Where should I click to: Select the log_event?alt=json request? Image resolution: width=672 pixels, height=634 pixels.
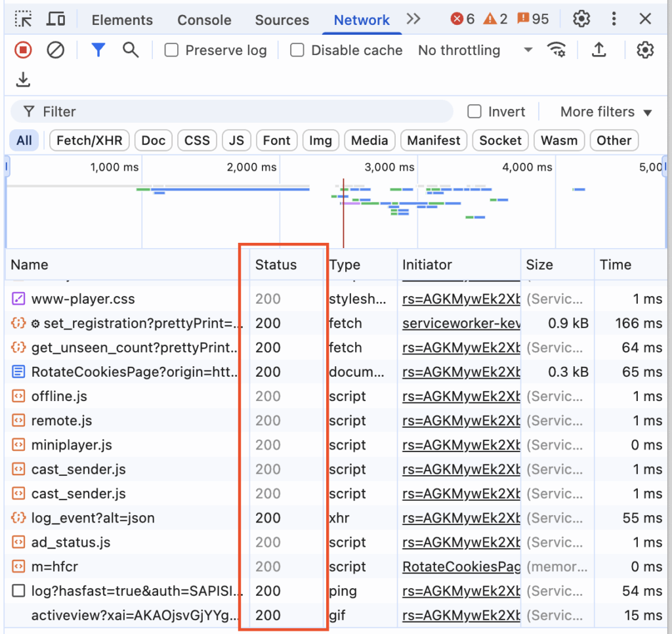pyautogui.click(x=336, y=518)
